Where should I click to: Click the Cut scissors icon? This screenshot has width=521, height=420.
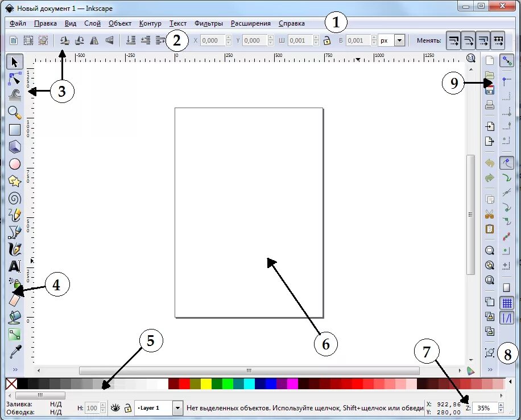click(x=490, y=214)
